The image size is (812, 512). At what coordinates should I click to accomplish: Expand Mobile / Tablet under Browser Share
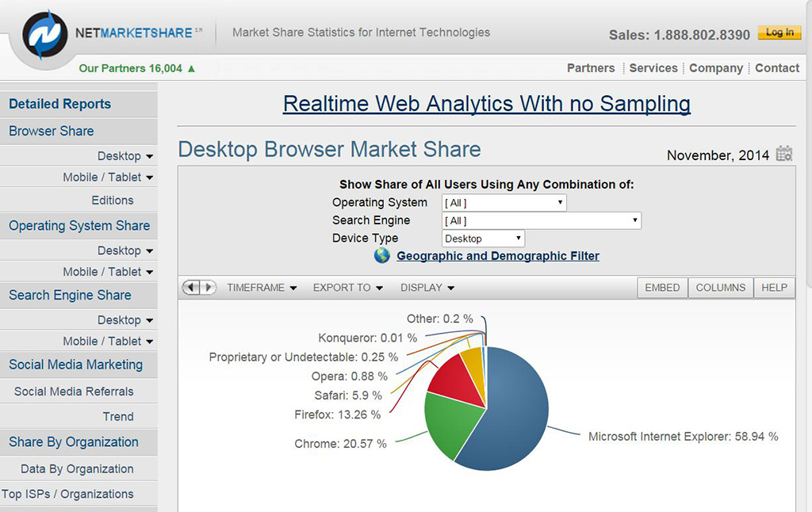108,177
